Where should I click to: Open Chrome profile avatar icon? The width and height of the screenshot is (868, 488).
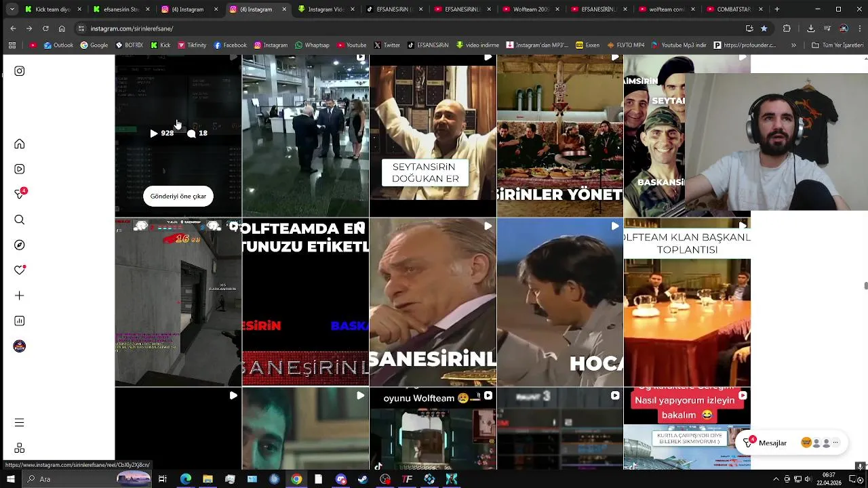click(x=844, y=28)
